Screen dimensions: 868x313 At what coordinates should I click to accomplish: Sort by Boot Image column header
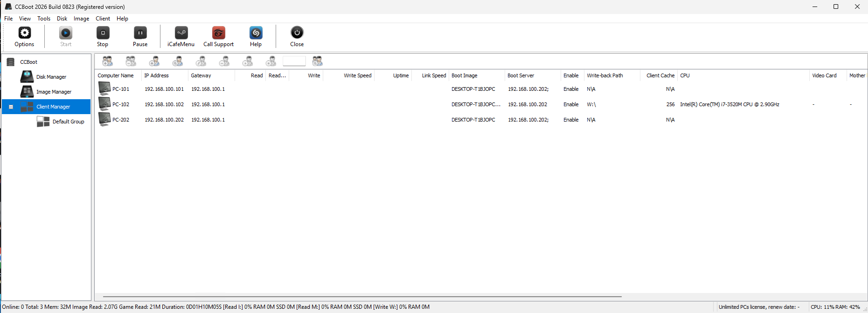coord(477,75)
